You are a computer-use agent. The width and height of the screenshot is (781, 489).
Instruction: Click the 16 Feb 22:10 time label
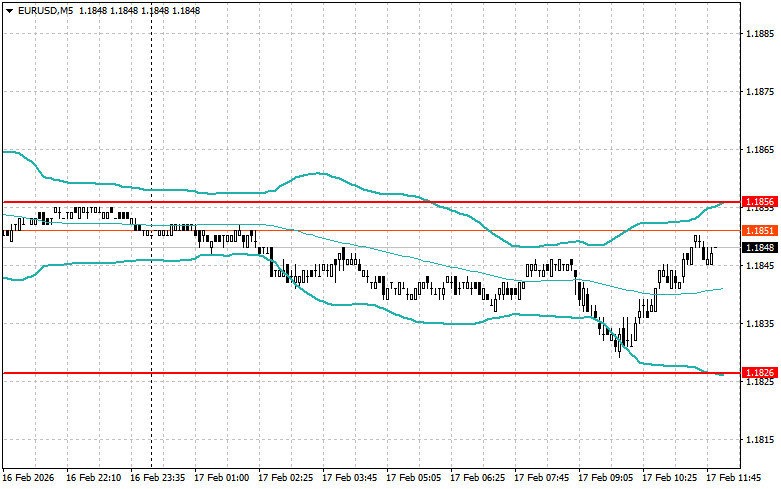pyautogui.click(x=93, y=478)
